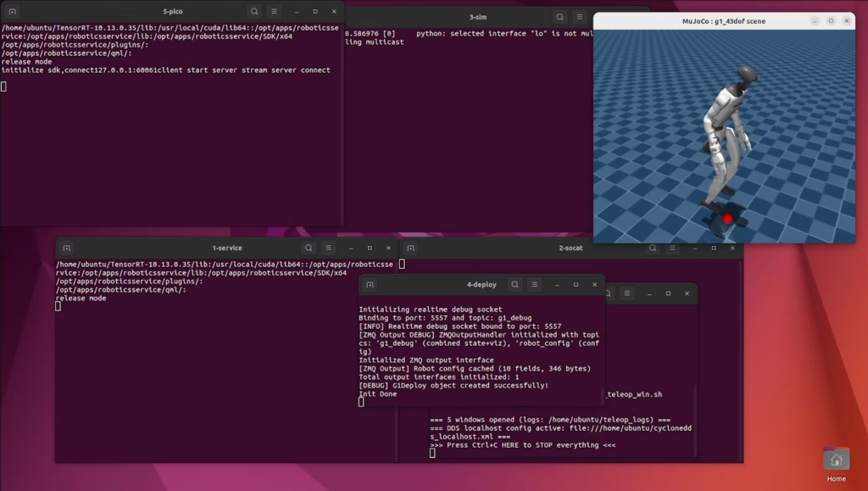Open a new tab in the 4-deploy terminal
This screenshot has width=868, height=491.
pyautogui.click(x=370, y=285)
